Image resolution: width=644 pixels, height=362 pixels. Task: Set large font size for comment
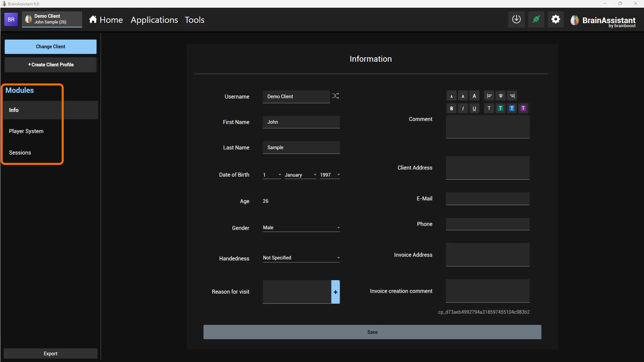pos(474,96)
